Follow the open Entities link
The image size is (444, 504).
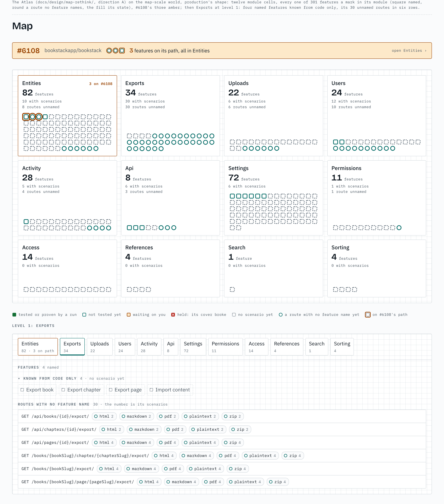[x=409, y=51]
